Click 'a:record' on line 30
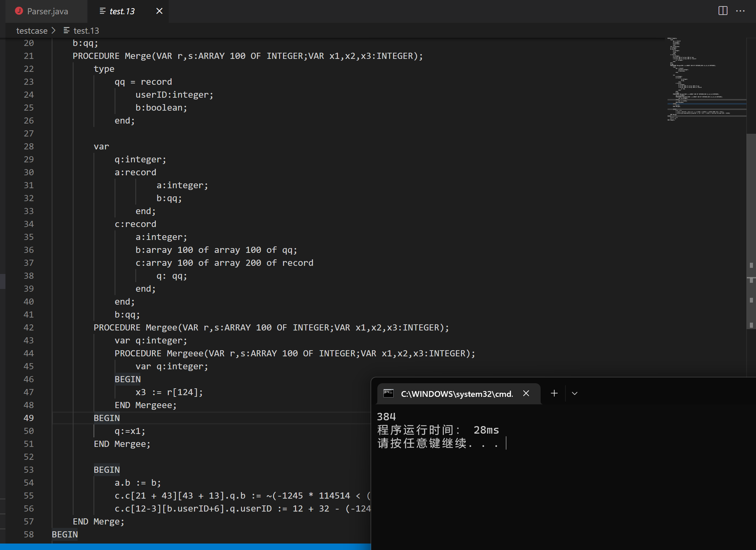 tap(135, 172)
